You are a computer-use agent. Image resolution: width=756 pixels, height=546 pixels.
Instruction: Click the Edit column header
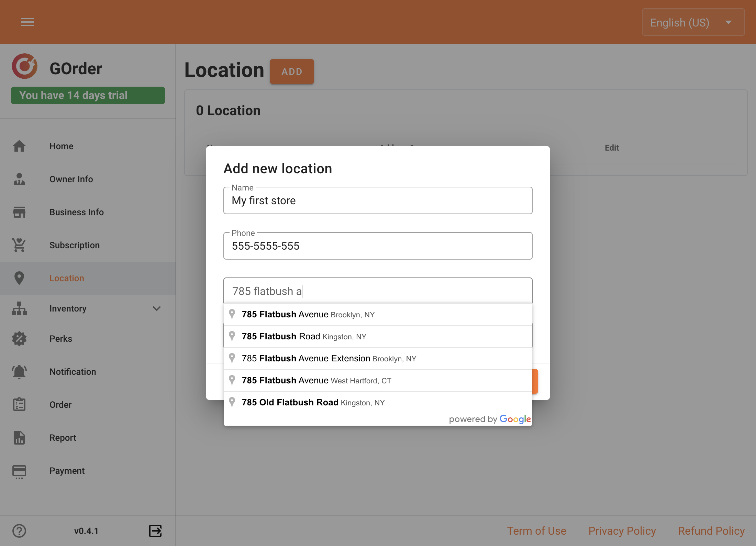pos(612,148)
